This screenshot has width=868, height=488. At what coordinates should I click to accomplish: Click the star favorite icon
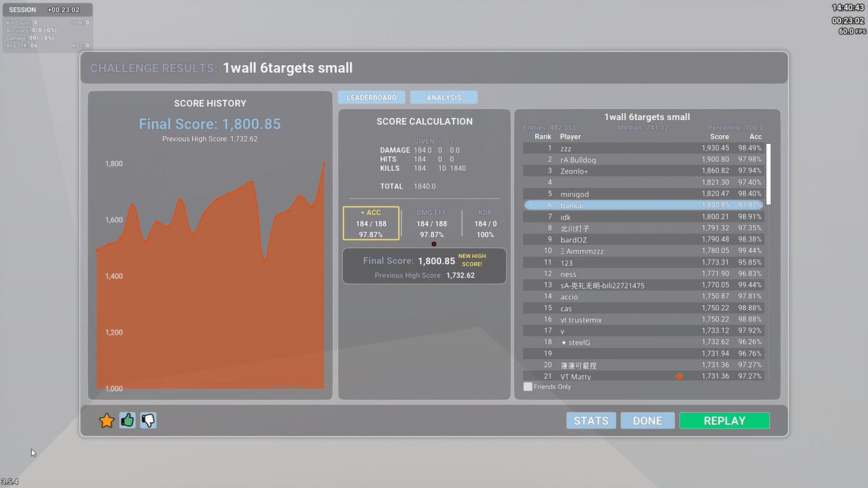point(107,420)
